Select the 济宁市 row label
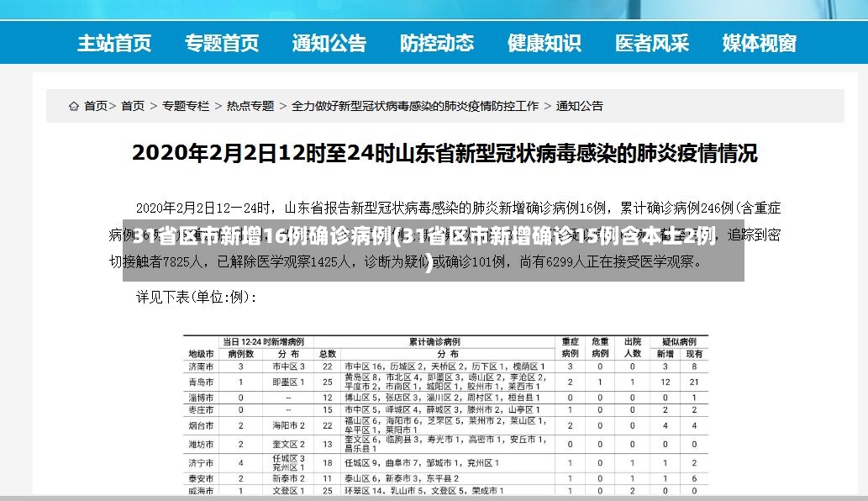The width and height of the screenshot is (868, 501). pos(201,463)
